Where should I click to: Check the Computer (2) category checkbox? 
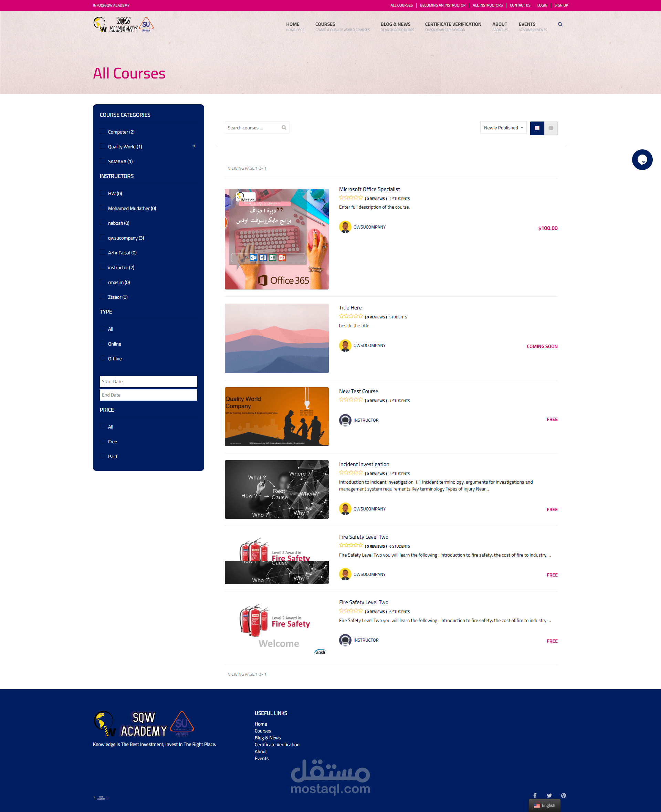(x=103, y=131)
